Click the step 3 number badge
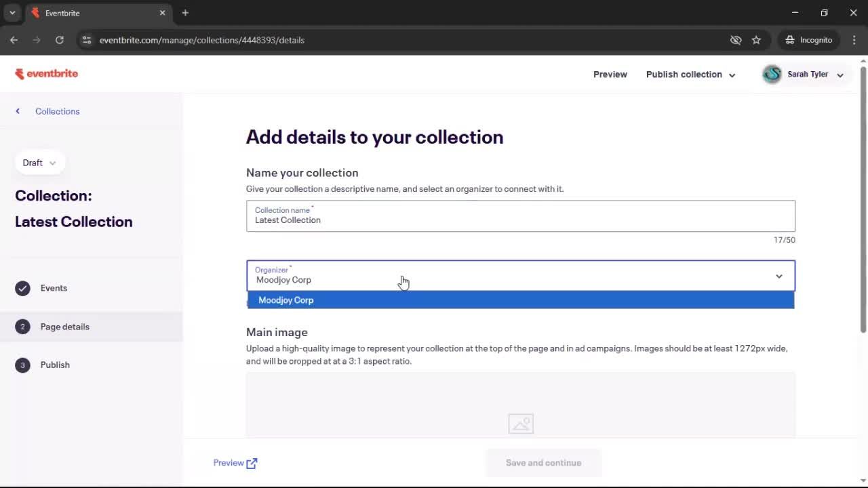The image size is (868, 488). point(22,365)
